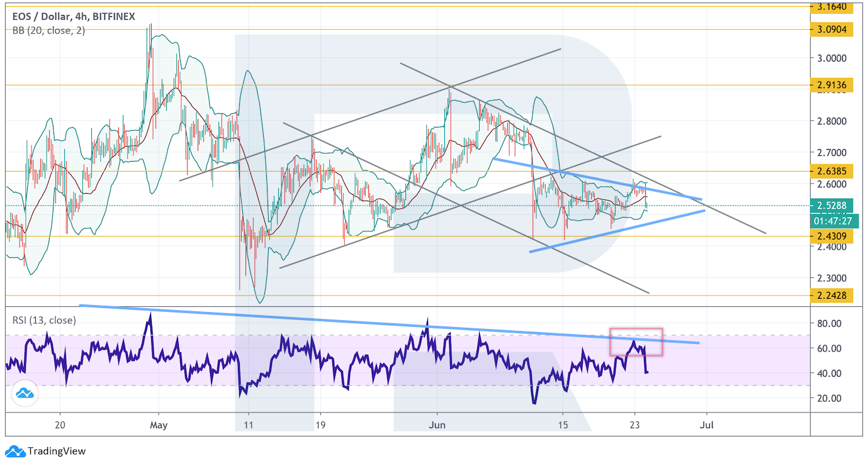Click the BB (20, close, 2) indicator label
Screen dimensions: 868x466
point(48,31)
